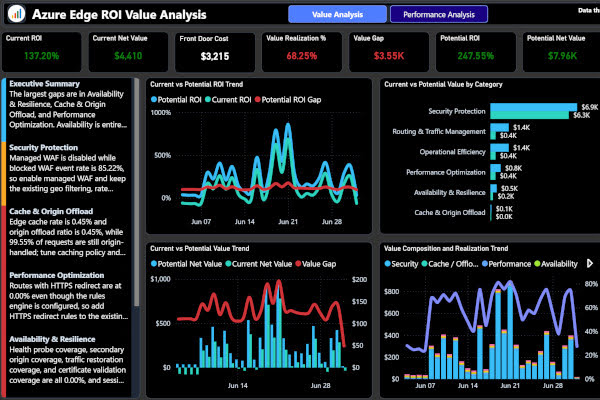The height and width of the screenshot is (400, 600).
Task: Click the Potential ROI 247.55% value
Action: click(476, 56)
